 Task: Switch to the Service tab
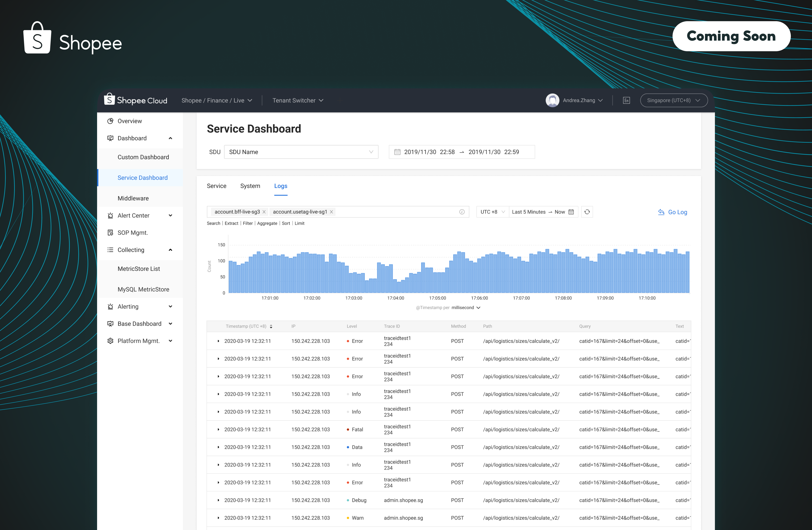[216, 186]
